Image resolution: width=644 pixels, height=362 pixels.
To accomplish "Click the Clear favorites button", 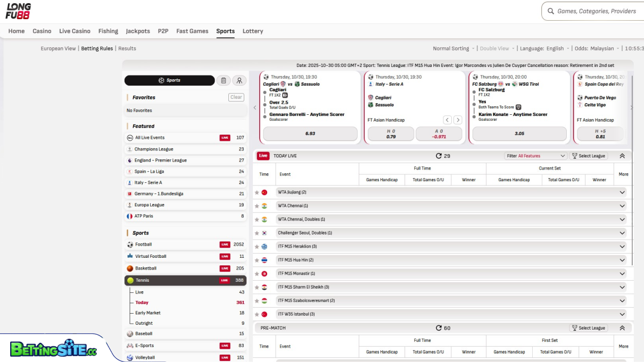I will 236,97.
